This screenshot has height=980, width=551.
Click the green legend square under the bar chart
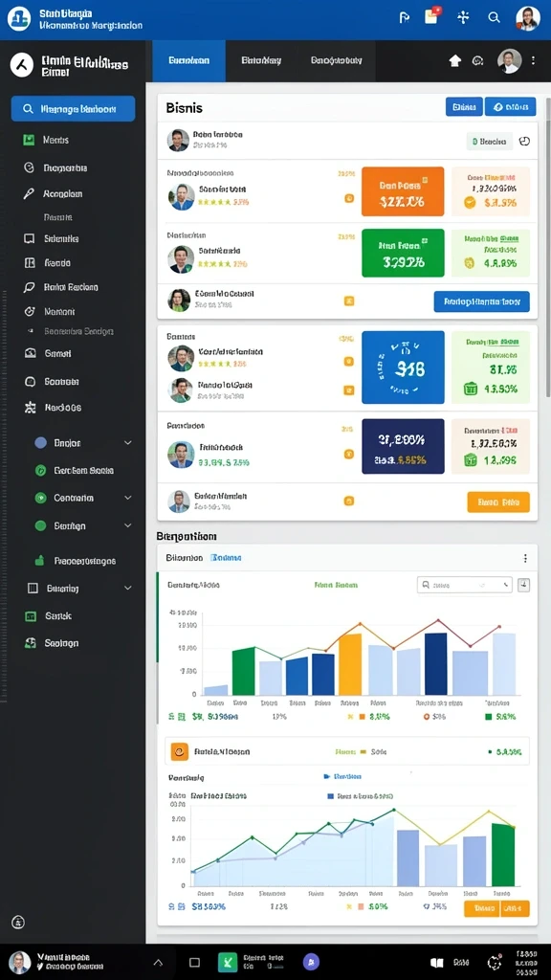[489, 717]
